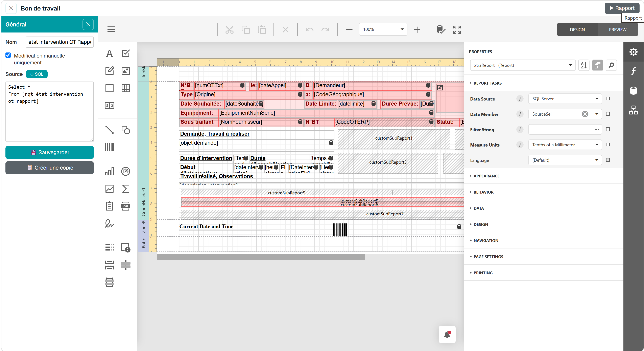644x351 pixels.
Task: Select the Rich Text control tool
Action: pos(109,71)
